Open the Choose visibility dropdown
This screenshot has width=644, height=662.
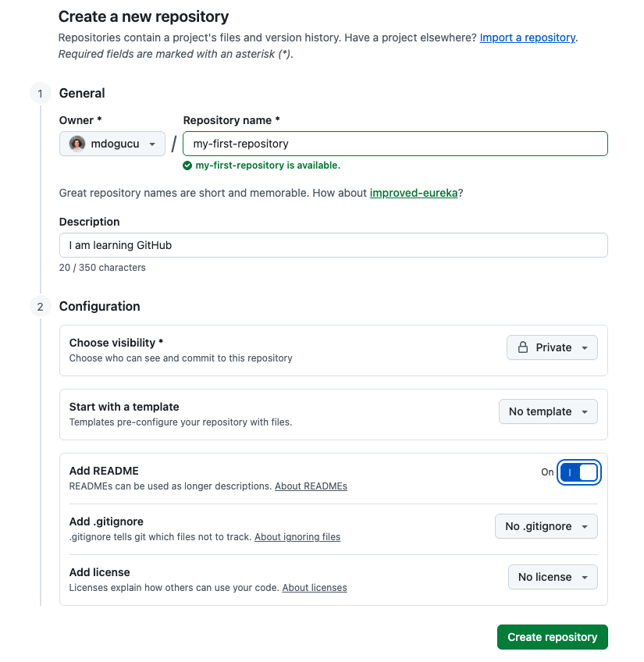click(552, 347)
